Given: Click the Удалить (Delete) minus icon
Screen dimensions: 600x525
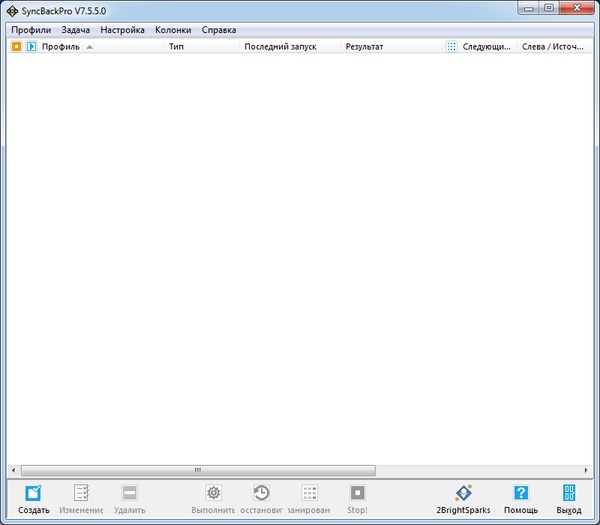Looking at the screenshot, I should pyautogui.click(x=129, y=493).
